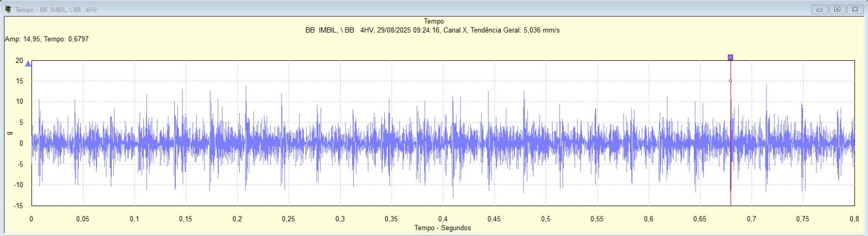
Task: Close the Tempo window
Action: point(856,9)
